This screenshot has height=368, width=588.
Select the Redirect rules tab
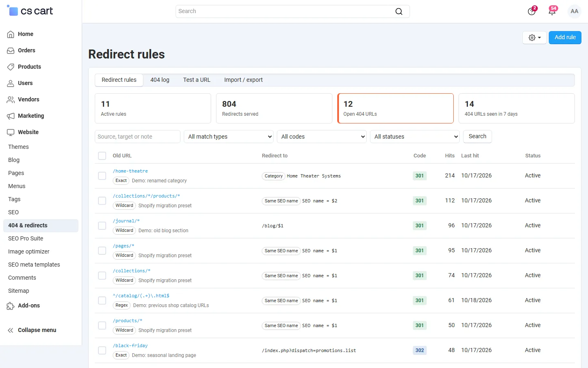(119, 80)
